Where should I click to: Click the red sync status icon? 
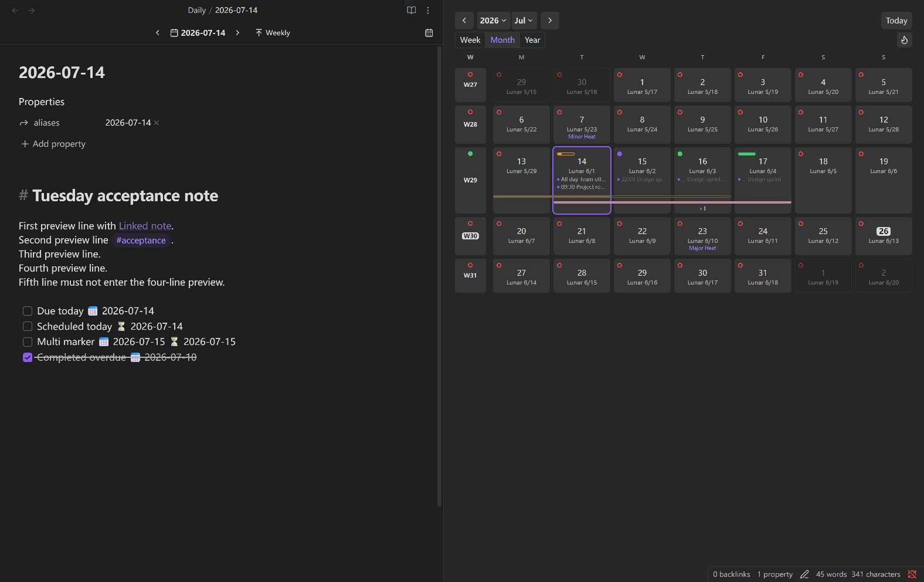pos(912,574)
